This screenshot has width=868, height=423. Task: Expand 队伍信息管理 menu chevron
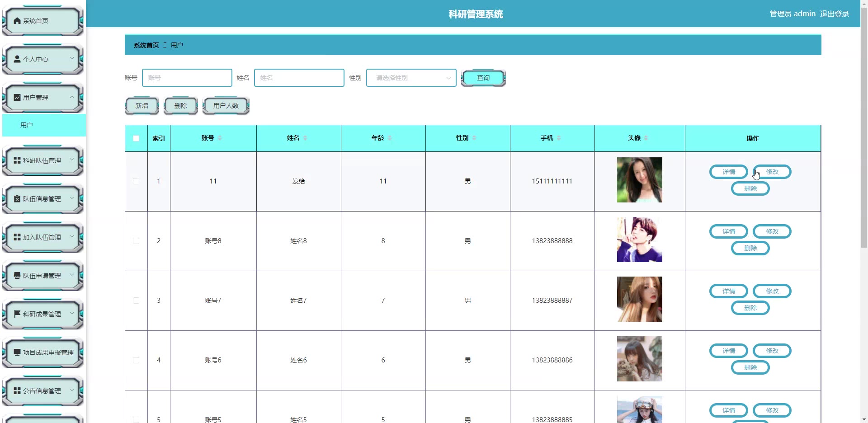tap(72, 198)
